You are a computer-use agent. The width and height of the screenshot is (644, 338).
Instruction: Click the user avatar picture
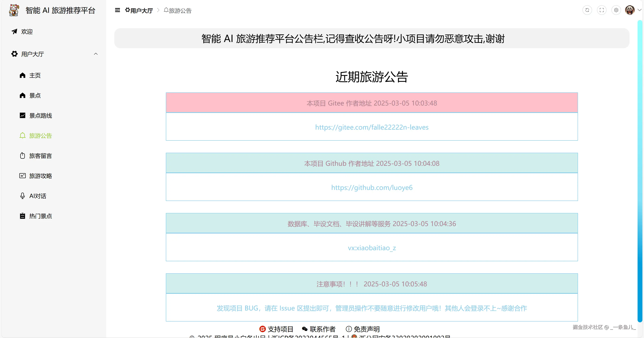(x=630, y=10)
